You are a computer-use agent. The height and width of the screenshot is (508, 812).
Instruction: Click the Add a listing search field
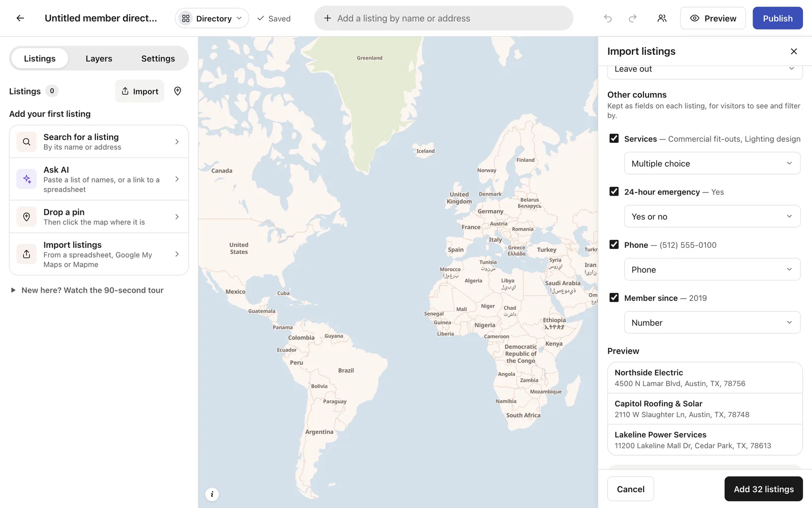pyautogui.click(x=444, y=18)
